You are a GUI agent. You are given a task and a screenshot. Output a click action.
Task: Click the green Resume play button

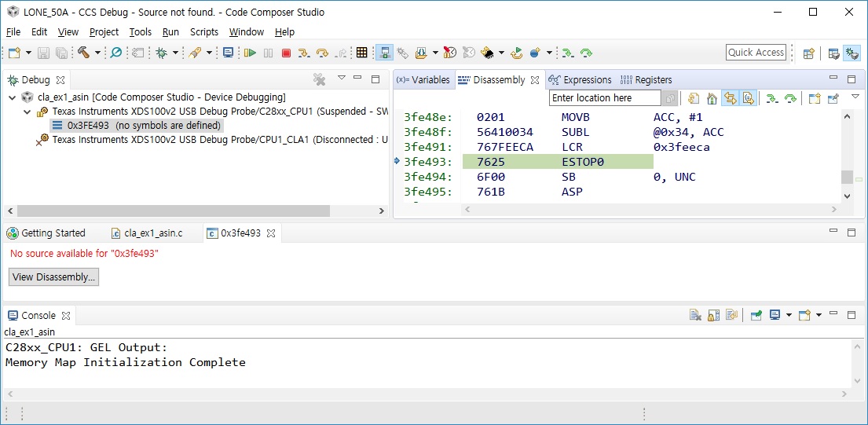pos(250,53)
